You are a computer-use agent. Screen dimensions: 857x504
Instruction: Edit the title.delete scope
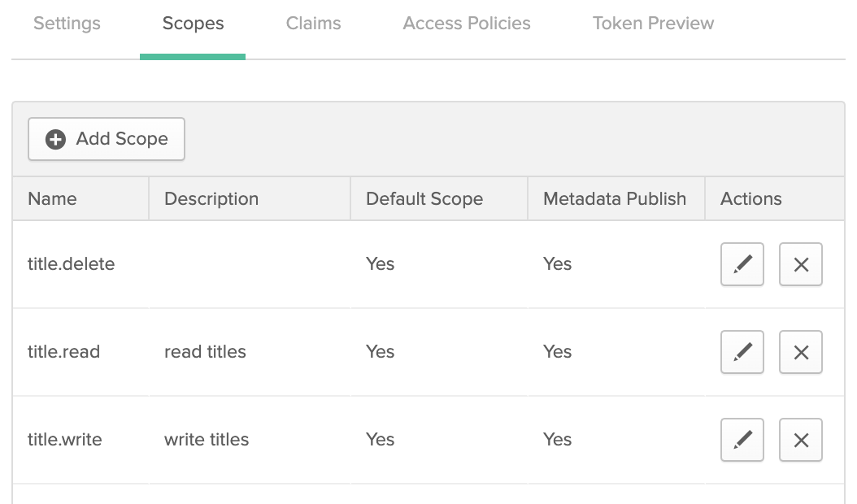click(742, 264)
